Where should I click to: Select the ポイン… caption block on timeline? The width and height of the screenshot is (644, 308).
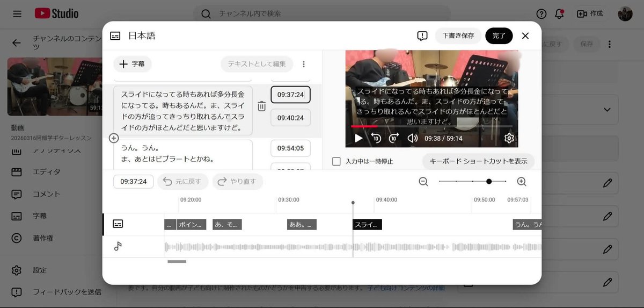[192, 225]
